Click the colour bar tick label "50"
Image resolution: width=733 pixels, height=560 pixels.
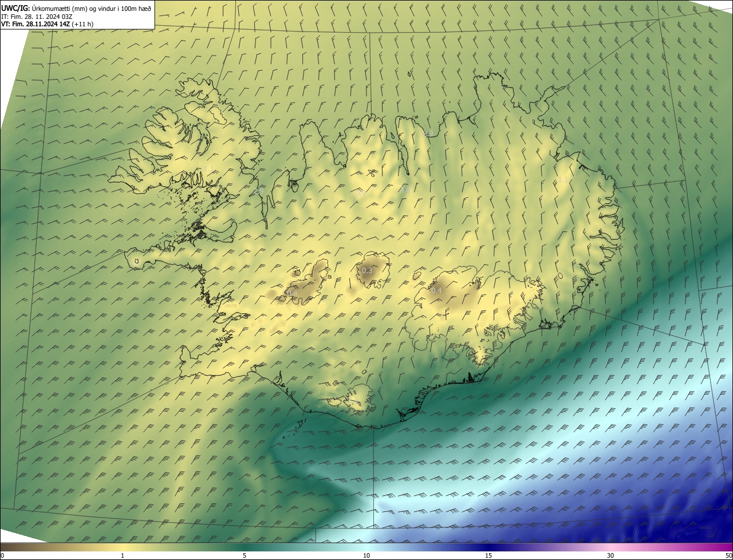pos(728,555)
